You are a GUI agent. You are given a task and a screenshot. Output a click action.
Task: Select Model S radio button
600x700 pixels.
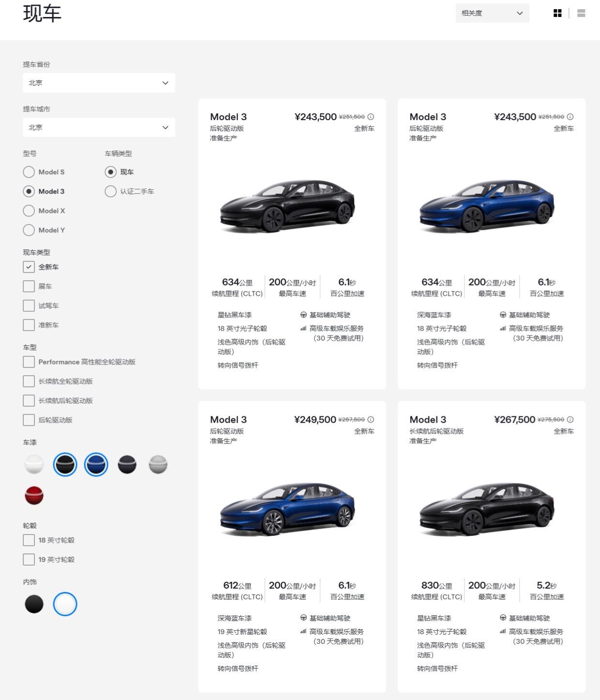[29, 172]
